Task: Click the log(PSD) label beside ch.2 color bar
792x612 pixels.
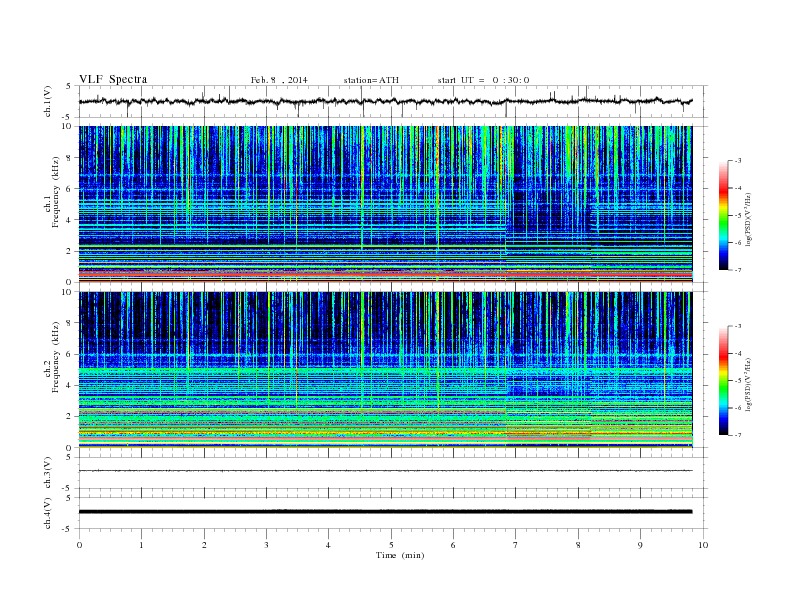Action: click(x=748, y=384)
